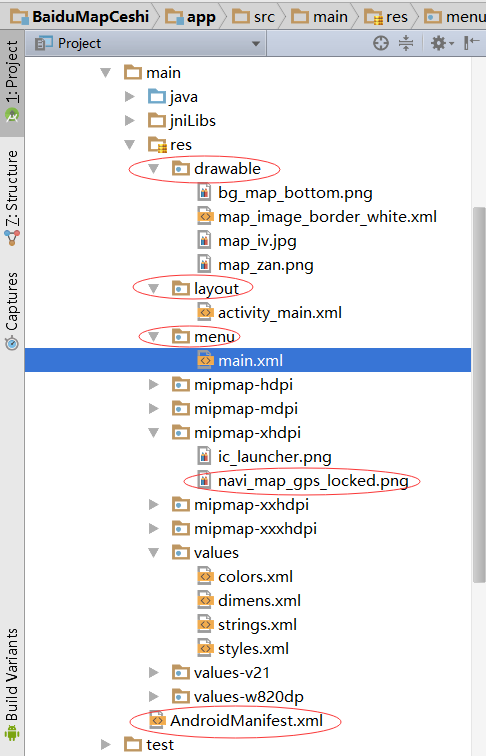Viewport: 486px width, 756px height.
Task: Expand the values-w820dp folder arrow
Action: (x=153, y=697)
